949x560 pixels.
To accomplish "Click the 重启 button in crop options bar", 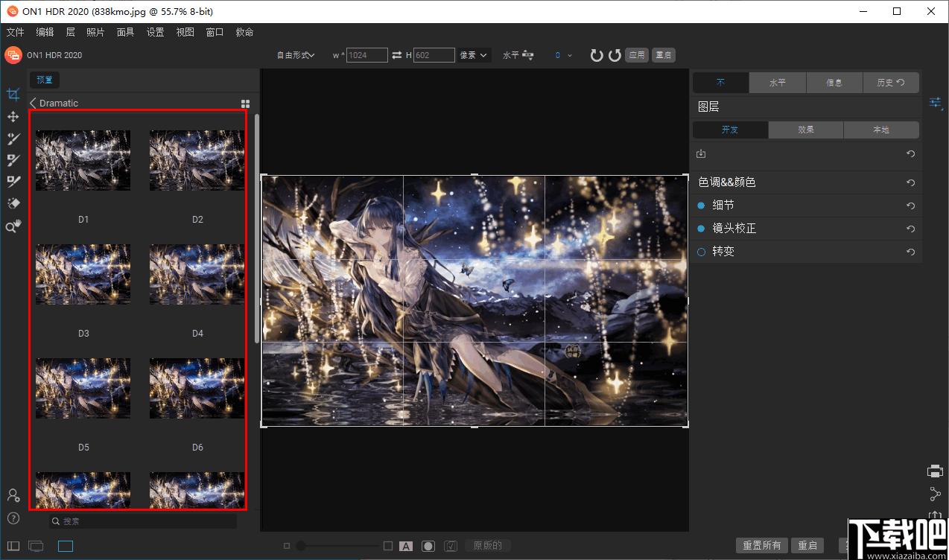I will [x=663, y=55].
